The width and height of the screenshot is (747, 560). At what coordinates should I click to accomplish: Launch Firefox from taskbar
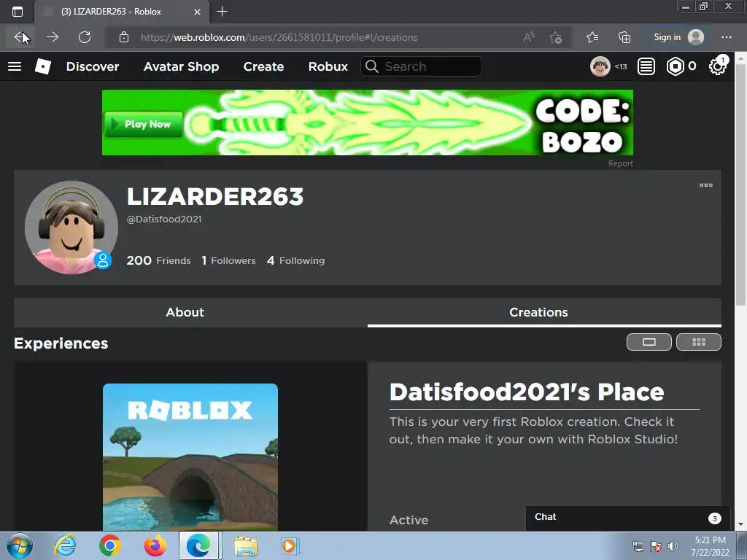point(155,545)
